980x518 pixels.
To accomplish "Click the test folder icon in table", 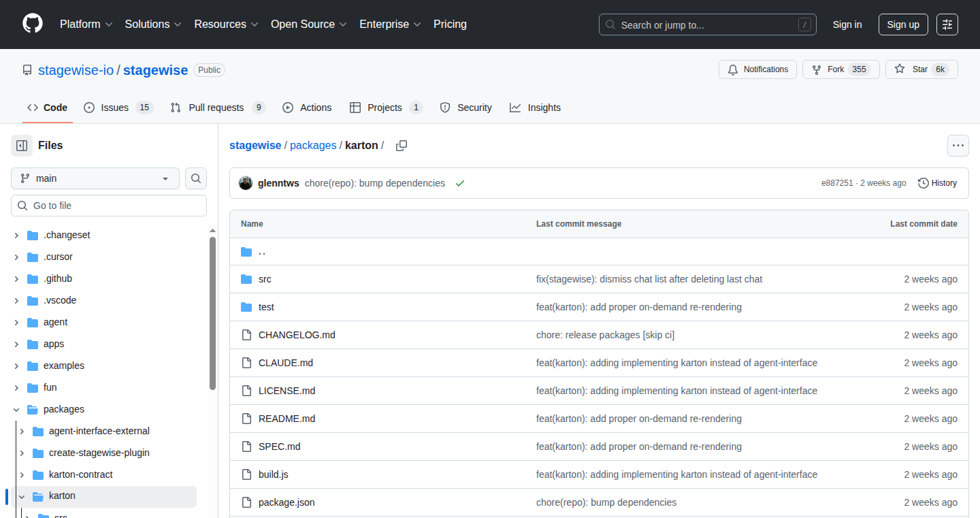I will coord(246,307).
